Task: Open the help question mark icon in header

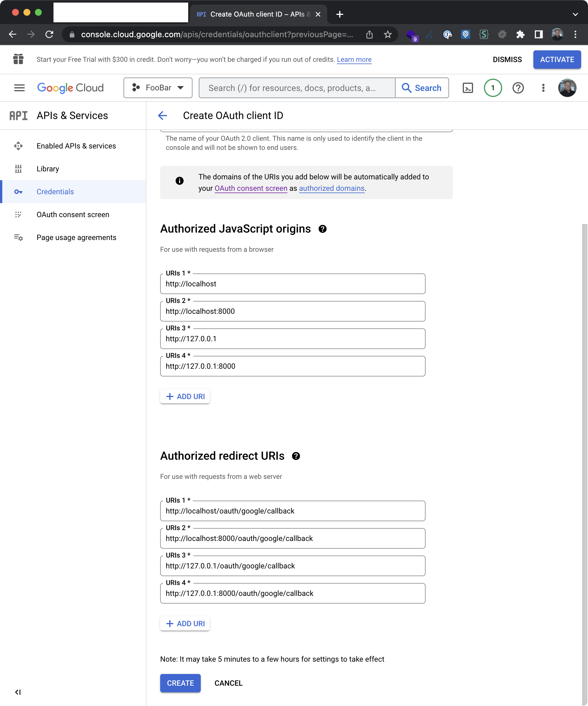Action: pyautogui.click(x=518, y=88)
